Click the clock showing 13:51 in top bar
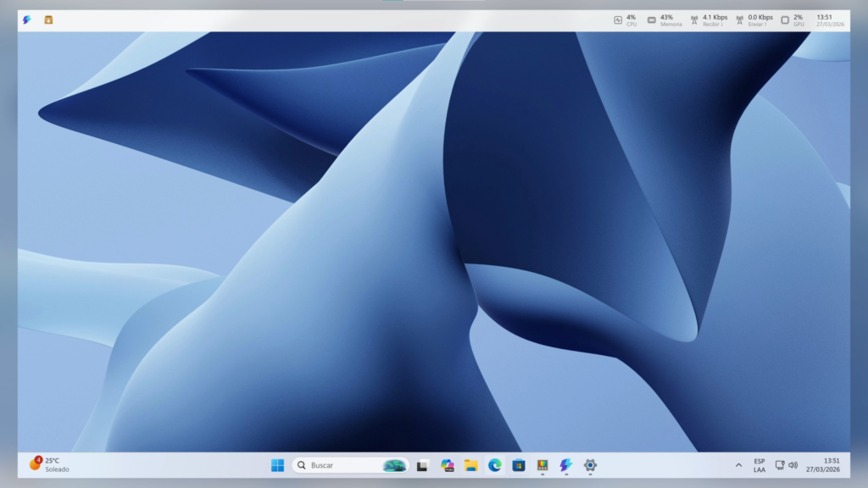Viewport: 868px width, 488px height. (x=828, y=19)
